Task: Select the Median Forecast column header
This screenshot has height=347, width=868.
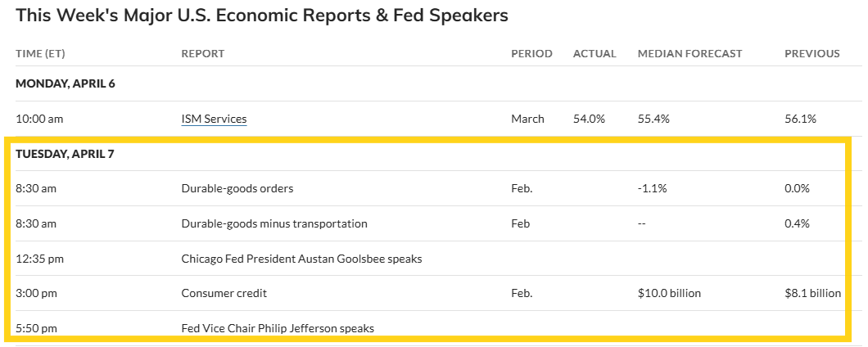Action: coord(689,54)
